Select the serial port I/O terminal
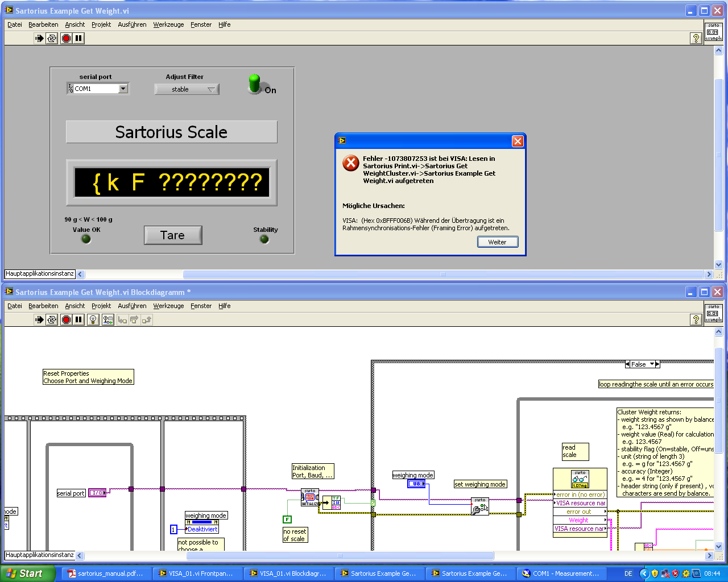Screen dimensions: 728x582 (97, 493)
